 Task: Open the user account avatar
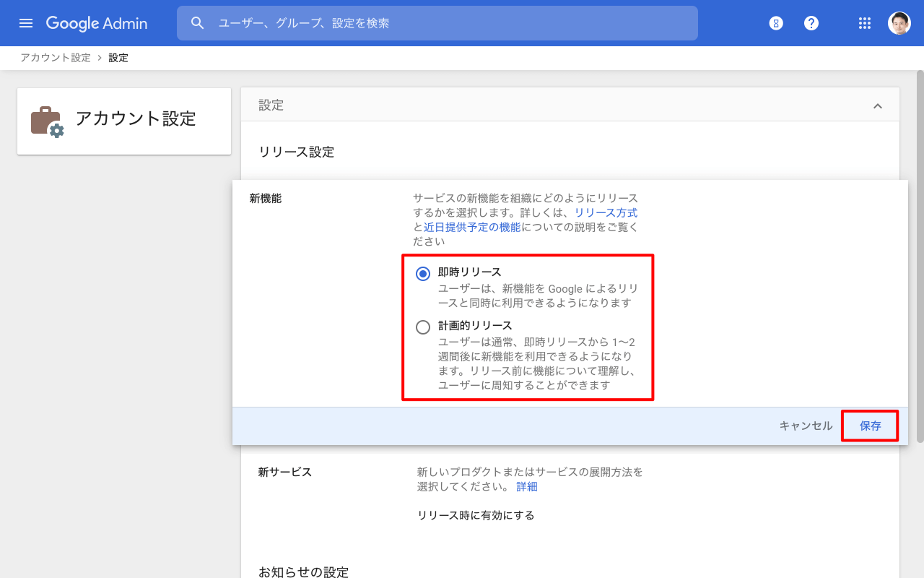click(x=899, y=23)
